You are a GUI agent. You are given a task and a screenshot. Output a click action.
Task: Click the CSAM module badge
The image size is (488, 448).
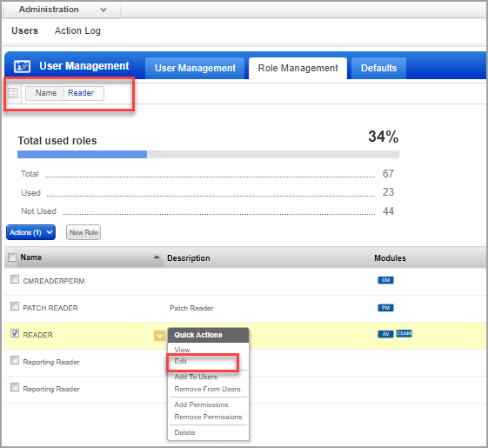tap(404, 333)
